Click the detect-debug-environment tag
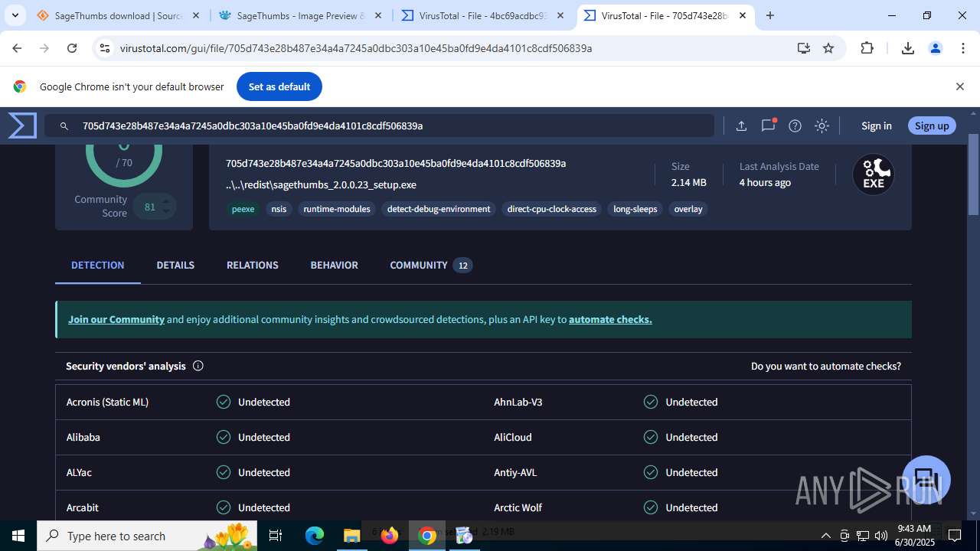 coord(439,209)
